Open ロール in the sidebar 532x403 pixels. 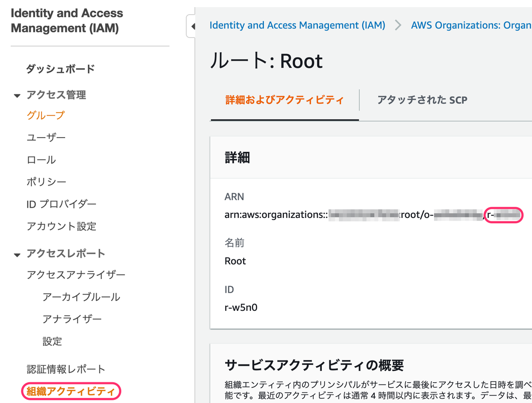tap(41, 160)
